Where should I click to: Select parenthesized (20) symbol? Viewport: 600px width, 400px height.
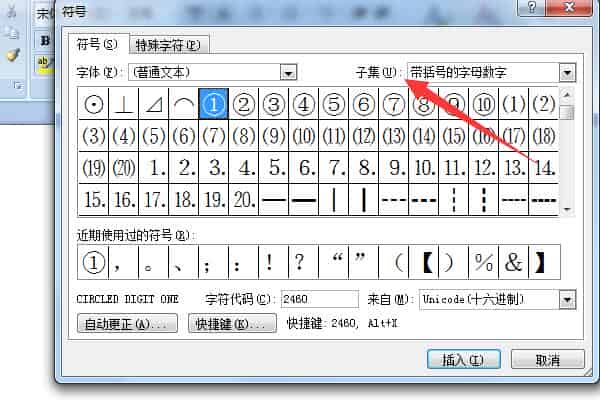(124, 168)
